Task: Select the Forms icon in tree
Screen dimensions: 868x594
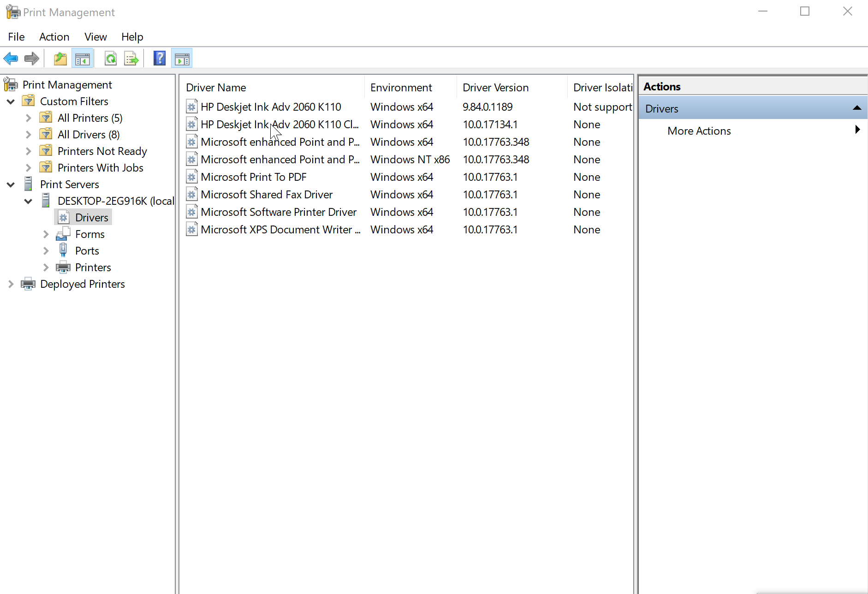Action: coord(63,234)
